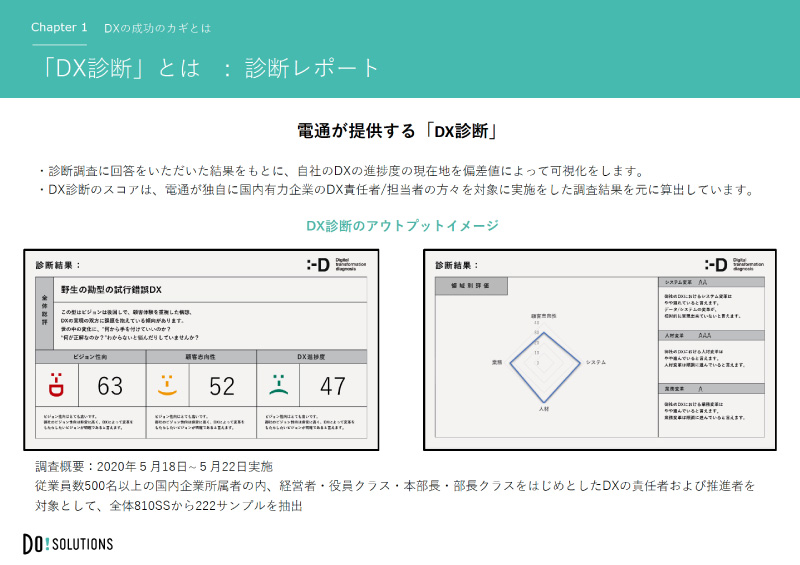Click 'DX診断のアウトプットイメージ' heading

tap(403, 226)
